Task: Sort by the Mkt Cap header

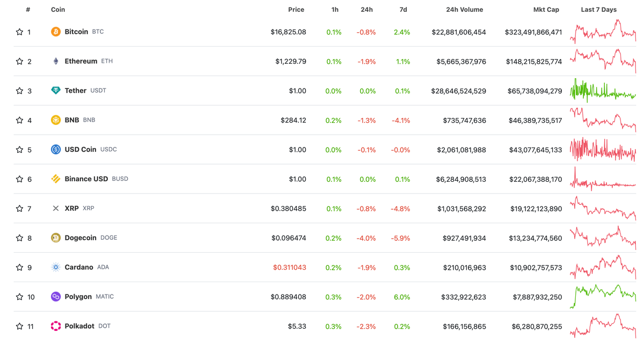Action: pyautogui.click(x=546, y=10)
